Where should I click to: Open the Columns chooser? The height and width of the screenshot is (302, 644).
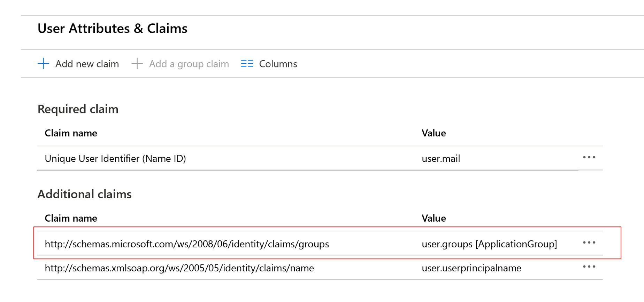tap(278, 64)
